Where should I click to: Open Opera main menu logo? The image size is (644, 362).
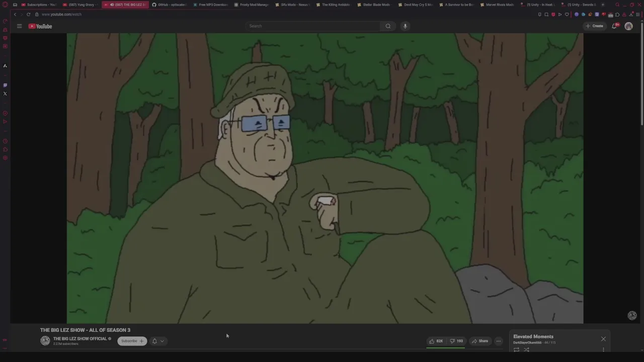(x=5, y=5)
